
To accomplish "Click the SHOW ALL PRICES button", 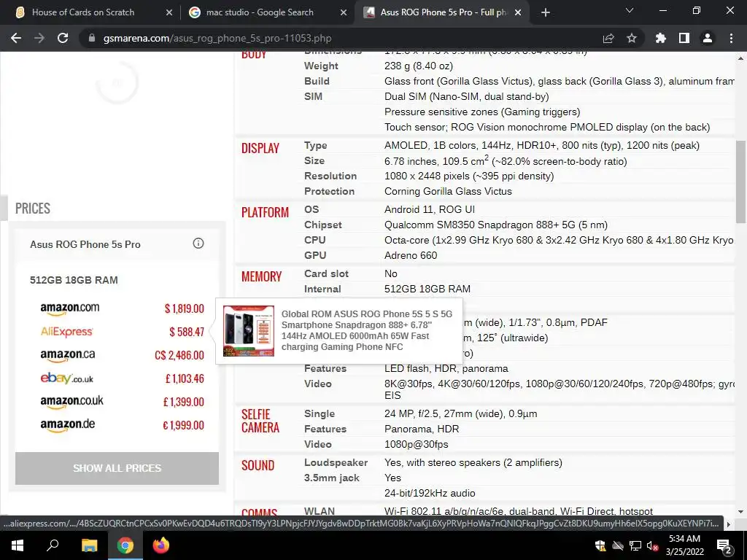I will 117,468.
